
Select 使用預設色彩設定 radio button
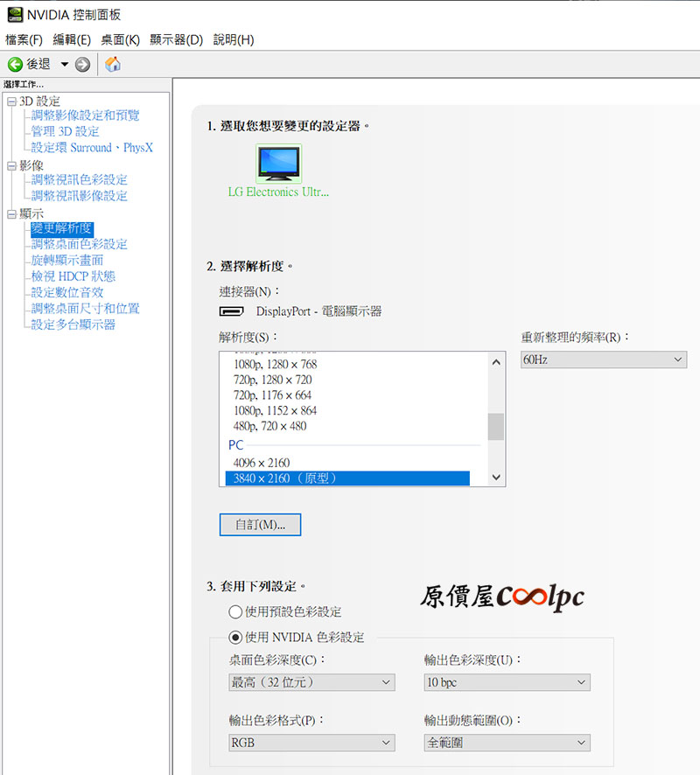point(235,612)
